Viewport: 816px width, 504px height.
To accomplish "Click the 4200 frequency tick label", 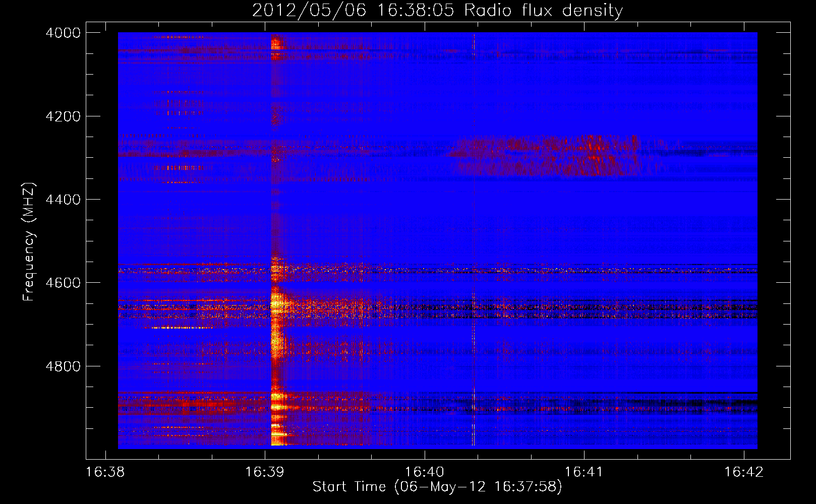I will [63, 116].
